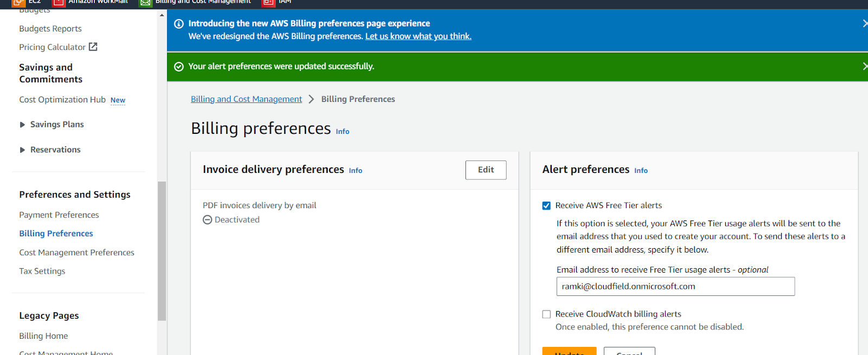Click the sidebar scroll-up arrow
Viewport: 868px width, 355px height.
162,15
